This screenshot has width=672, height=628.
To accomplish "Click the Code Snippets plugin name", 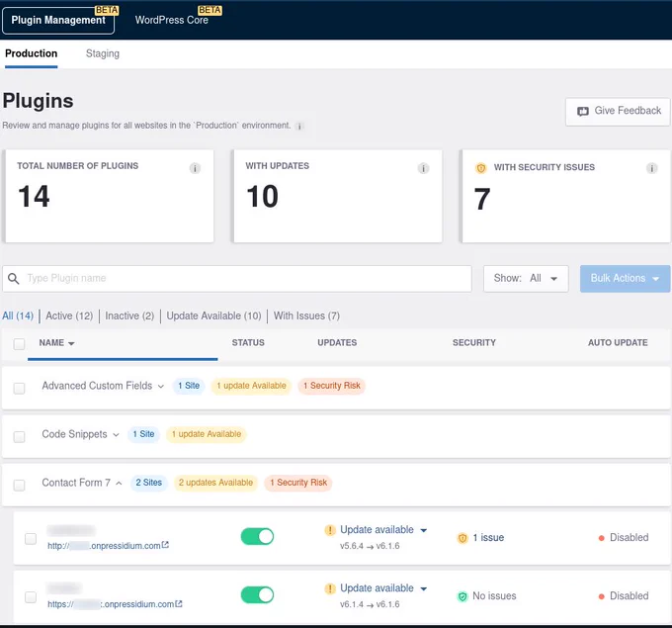I will tap(74, 434).
